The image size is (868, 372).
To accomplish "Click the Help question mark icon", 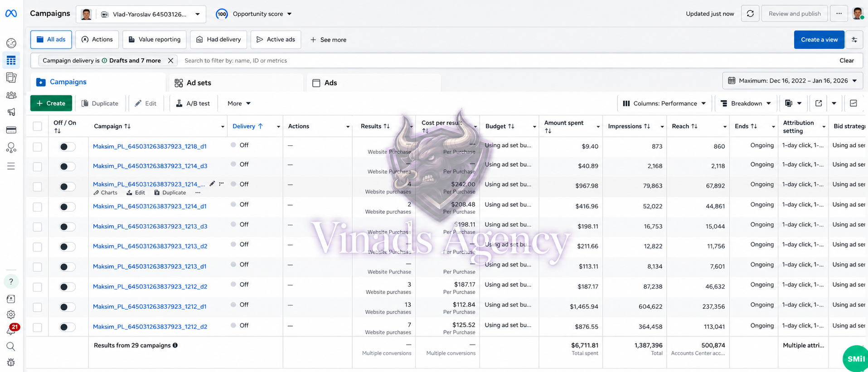I will tap(11, 281).
